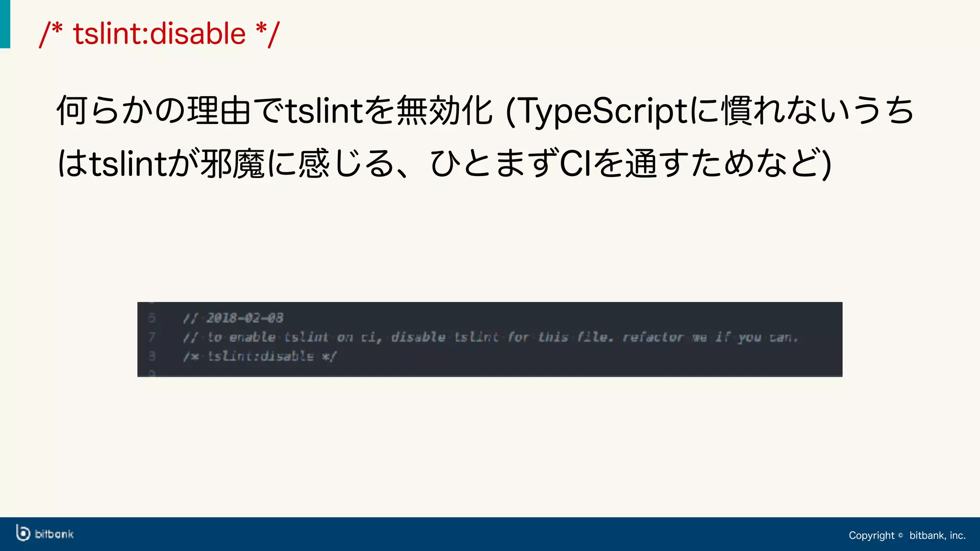Click the red slide title tslint:disable

(159, 34)
